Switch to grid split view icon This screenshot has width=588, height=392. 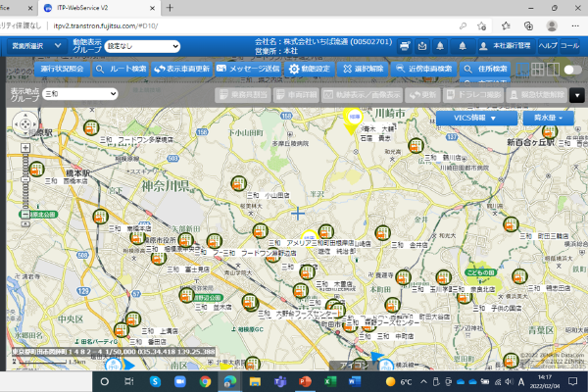tap(537, 70)
